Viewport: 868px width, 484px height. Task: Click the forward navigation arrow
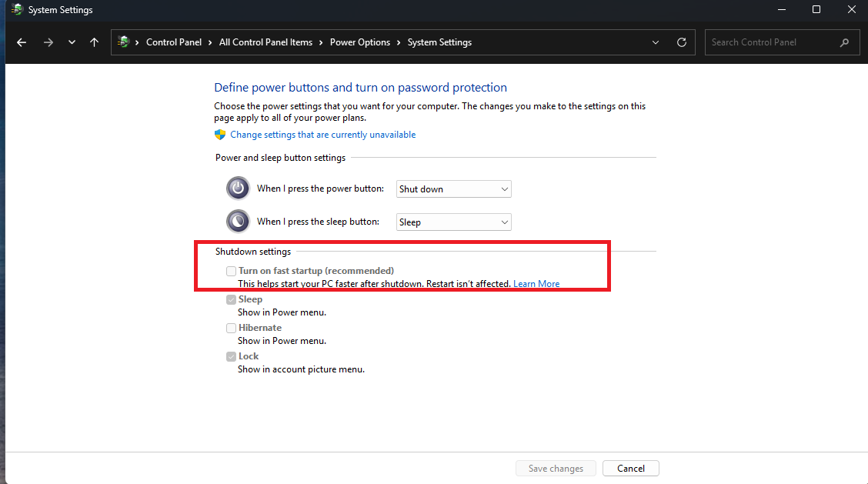48,42
